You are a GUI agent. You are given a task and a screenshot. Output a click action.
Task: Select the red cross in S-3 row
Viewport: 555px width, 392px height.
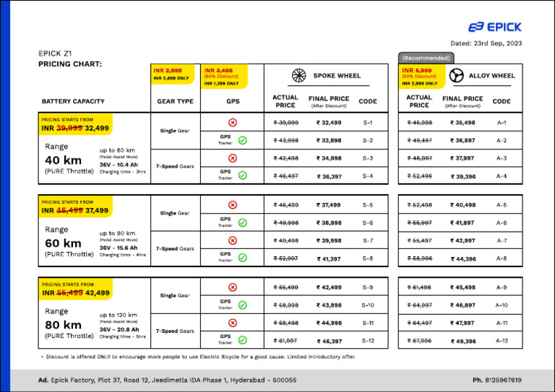point(233,158)
